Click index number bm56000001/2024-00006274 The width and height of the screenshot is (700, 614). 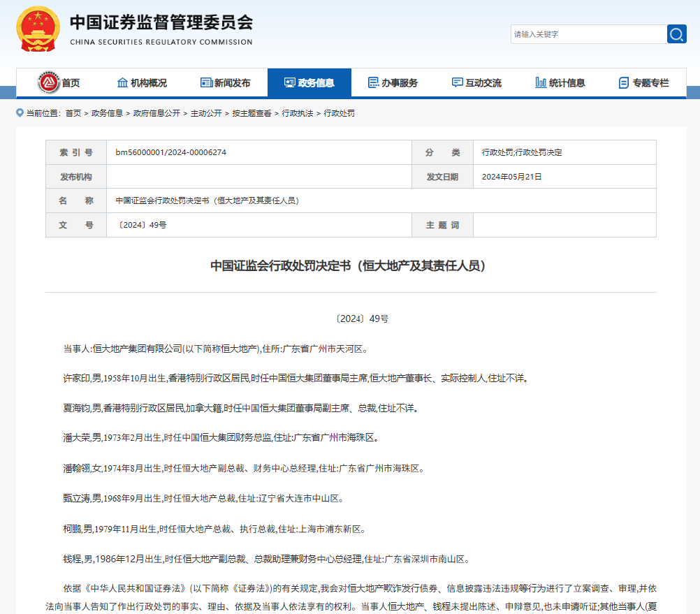pyautogui.click(x=171, y=152)
